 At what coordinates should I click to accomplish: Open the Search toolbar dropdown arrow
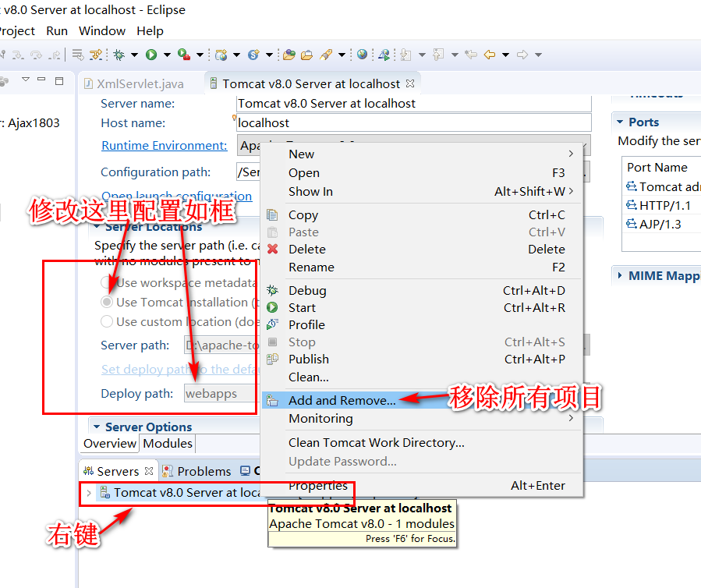coord(342,55)
